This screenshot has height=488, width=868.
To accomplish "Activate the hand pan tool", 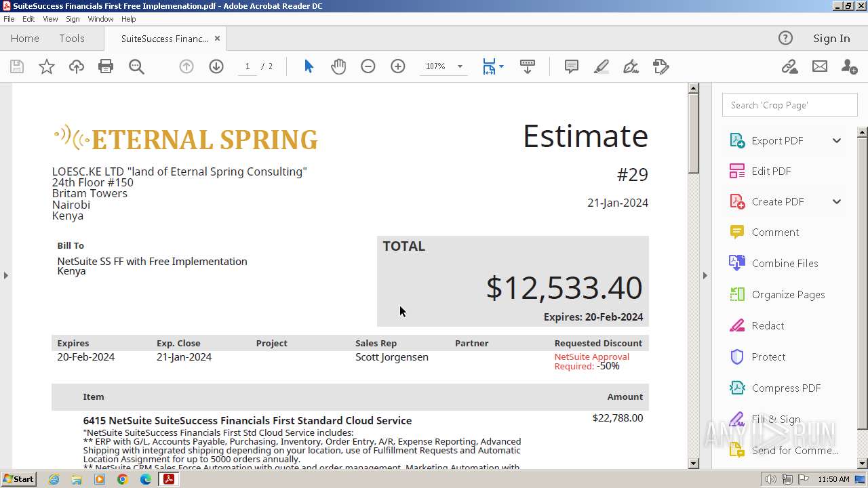I will pyautogui.click(x=338, y=66).
